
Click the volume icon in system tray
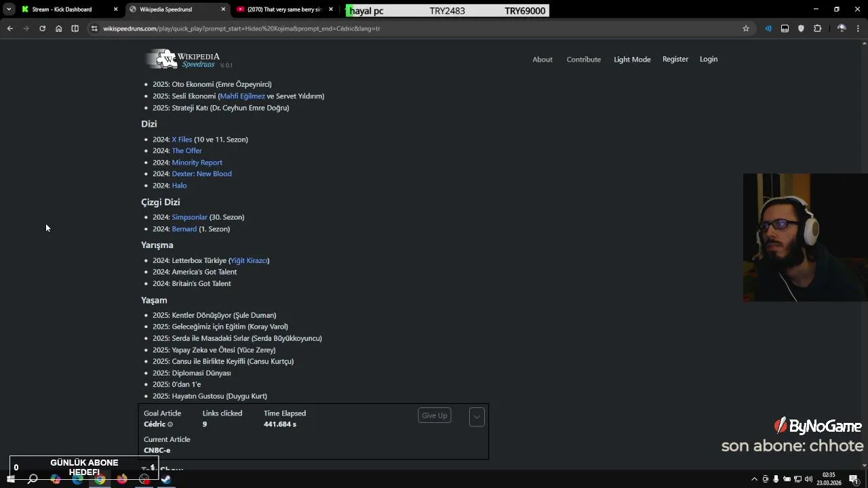[x=808, y=479]
